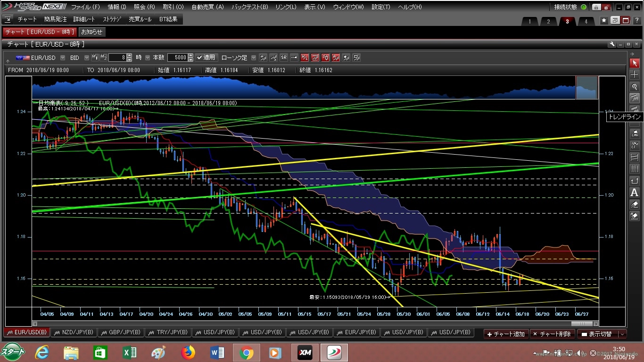Screen dimensions: 644x362
Task: Toggle the M2 chart mode button
Action: click(x=103, y=58)
